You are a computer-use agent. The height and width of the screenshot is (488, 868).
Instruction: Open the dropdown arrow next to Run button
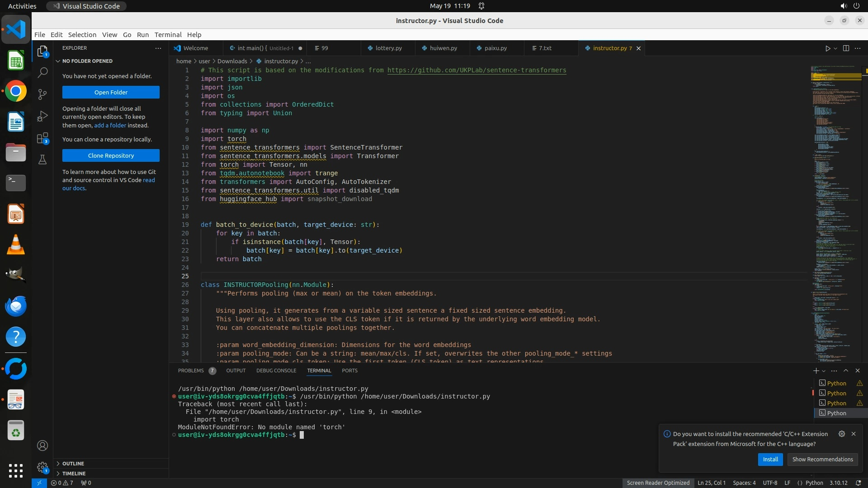(x=835, y=48)
